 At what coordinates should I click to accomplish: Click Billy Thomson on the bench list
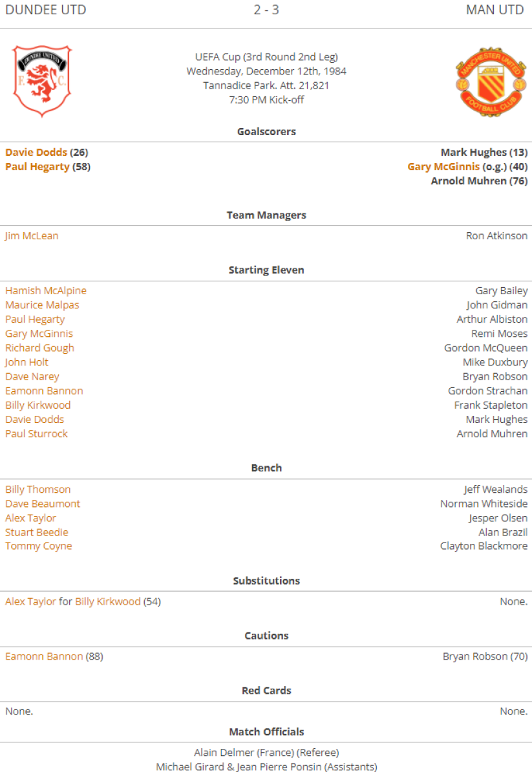click(38, 490)
